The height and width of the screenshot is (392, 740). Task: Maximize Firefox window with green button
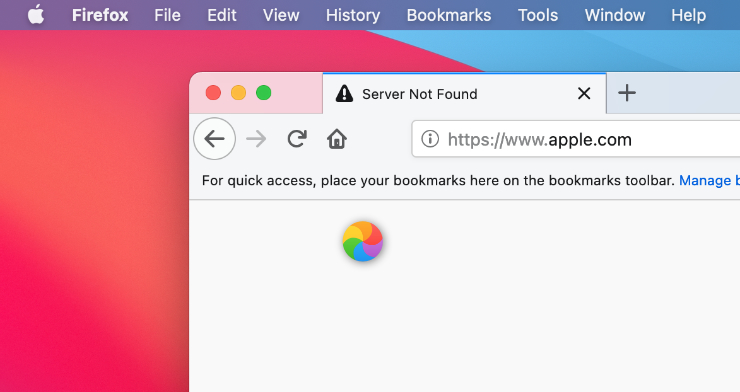click(263, 93)
